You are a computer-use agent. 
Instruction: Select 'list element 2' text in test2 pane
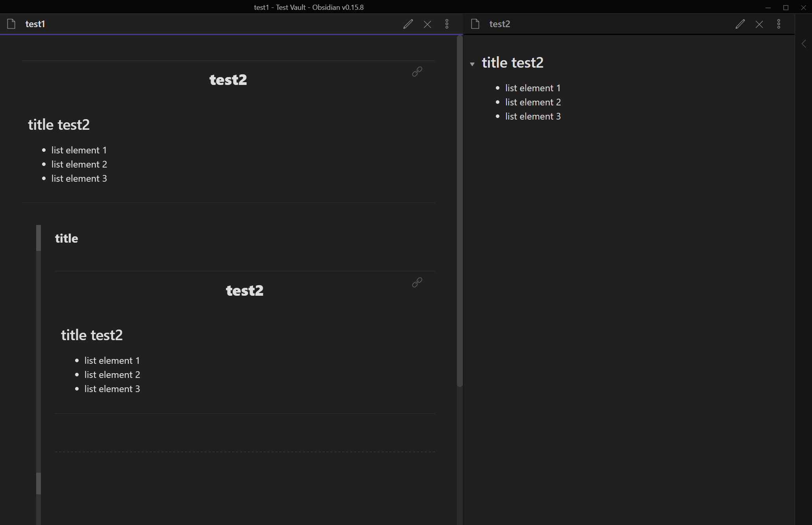(x=533, y=102)
